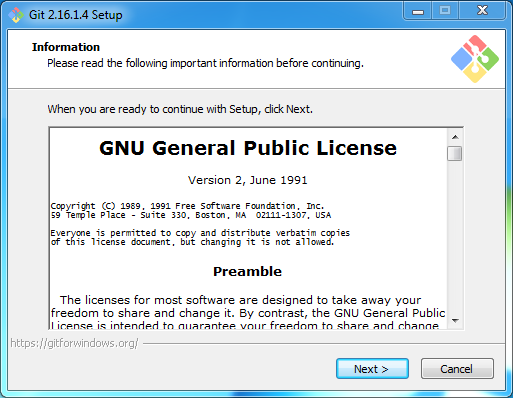This screenshot has height=398, width=513.
Task: Click the "Git 2.16.1.4 Setup" title text
Action: click(x=76, y=15)
